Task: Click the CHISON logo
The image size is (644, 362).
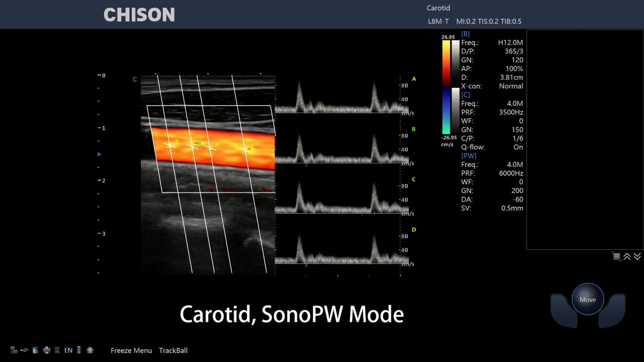Action: [x=139, y=15]
